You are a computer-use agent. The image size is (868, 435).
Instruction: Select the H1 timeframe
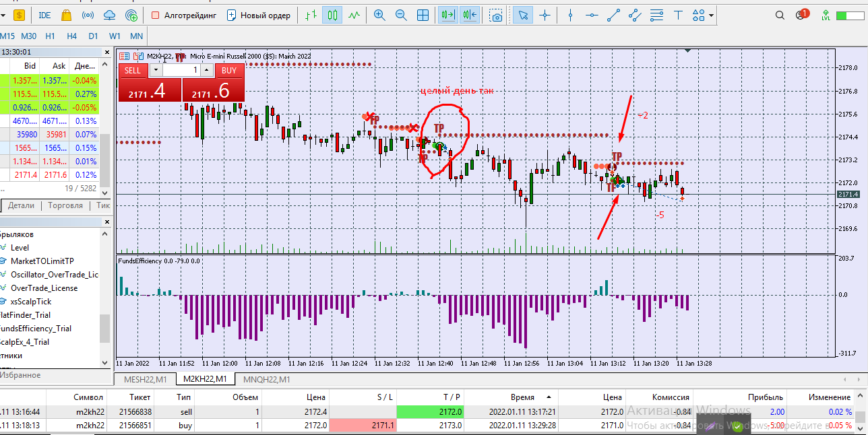pyautogui.click(x=50, y=36)
